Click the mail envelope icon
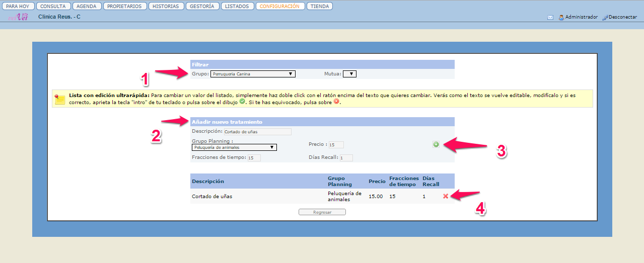This screenshot has height=263, width=644. 550,17
